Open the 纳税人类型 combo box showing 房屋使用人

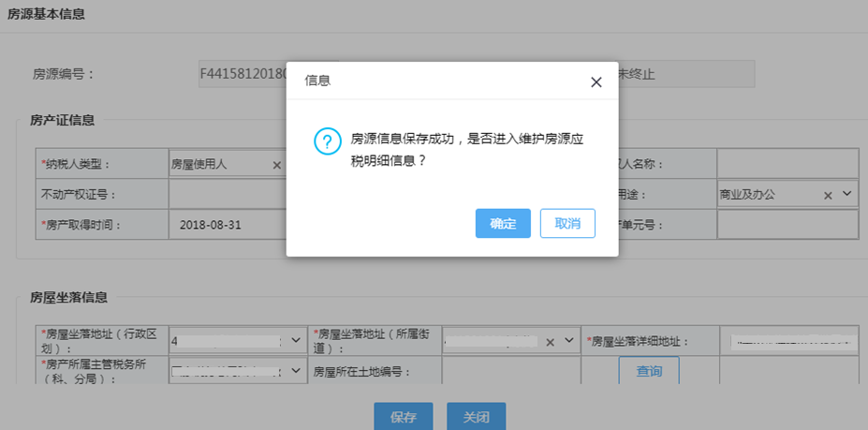pyautogui.click(x=228, y=164)
